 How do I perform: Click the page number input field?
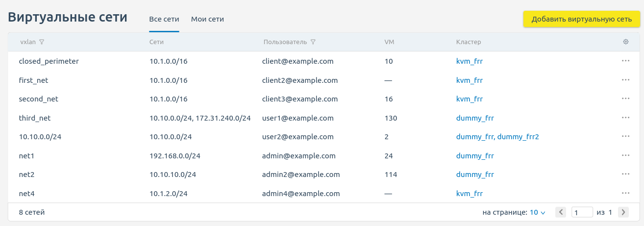pyautogui.click(x=582, y=213)
